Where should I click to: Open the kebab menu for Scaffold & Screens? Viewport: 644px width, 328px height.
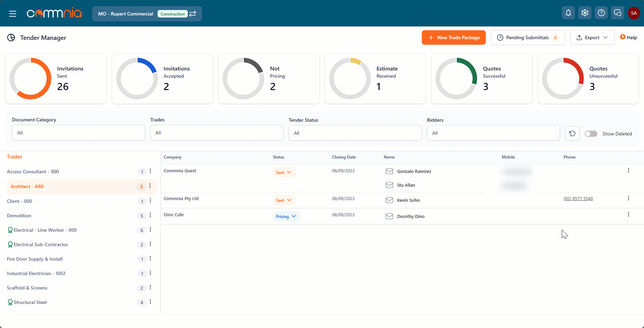tap(150, 287)
